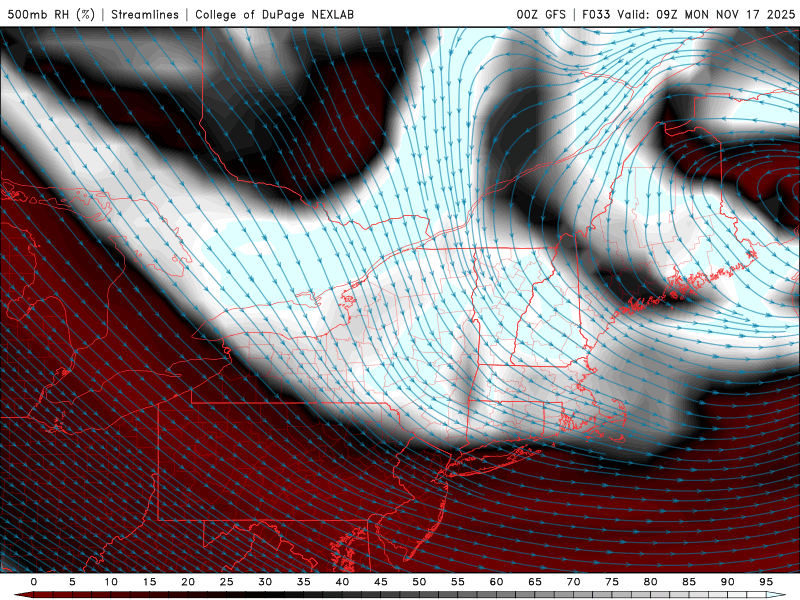Viewport: 800px width, 600px height.
Task: Click the colorbar value label 35
Action: (304, 582)
